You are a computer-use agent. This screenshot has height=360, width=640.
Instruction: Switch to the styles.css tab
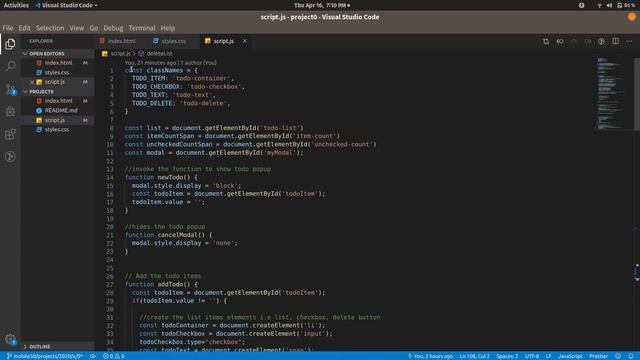pos(173,41)
